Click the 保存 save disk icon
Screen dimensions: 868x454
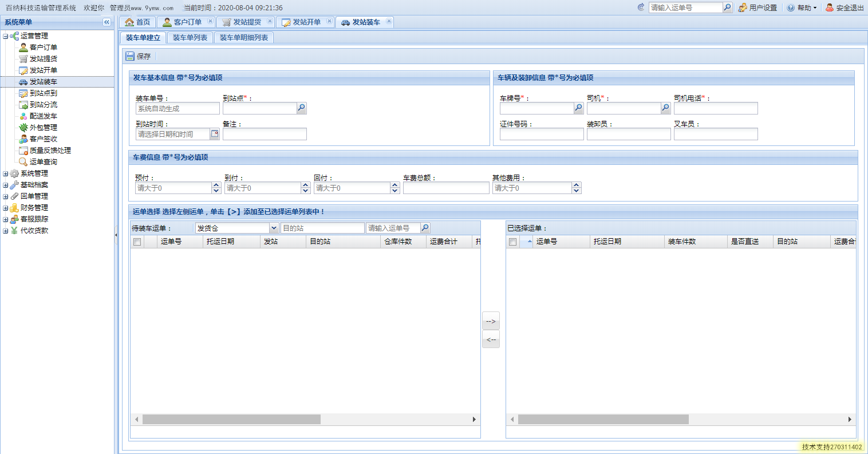130,56
